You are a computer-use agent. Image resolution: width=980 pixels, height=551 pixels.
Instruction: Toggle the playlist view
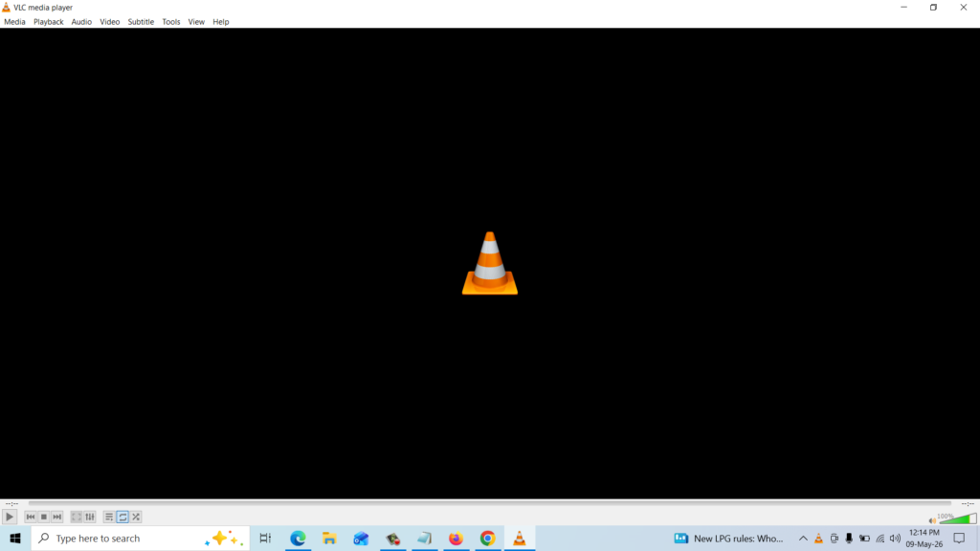point(109,517)
